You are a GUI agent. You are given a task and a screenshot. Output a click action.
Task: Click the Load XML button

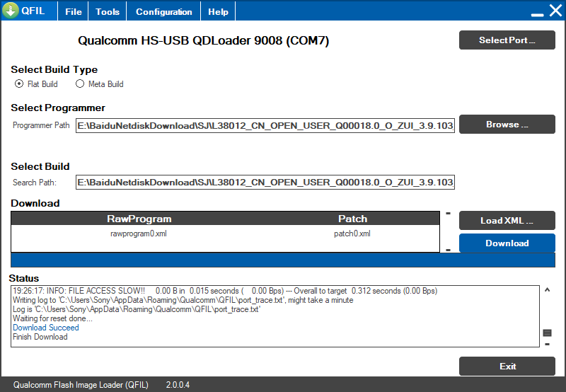pyautogui.click(x=507, y=220)
